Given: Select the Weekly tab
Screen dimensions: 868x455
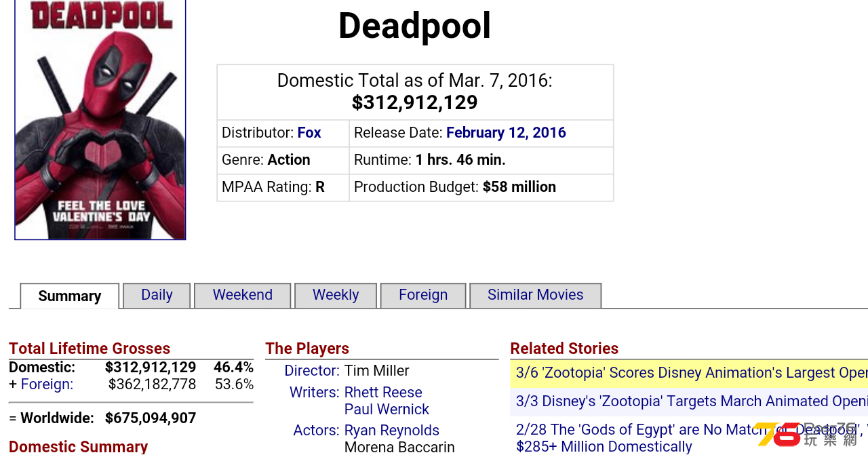Looking at the screenshot, I should coord(336,295).
